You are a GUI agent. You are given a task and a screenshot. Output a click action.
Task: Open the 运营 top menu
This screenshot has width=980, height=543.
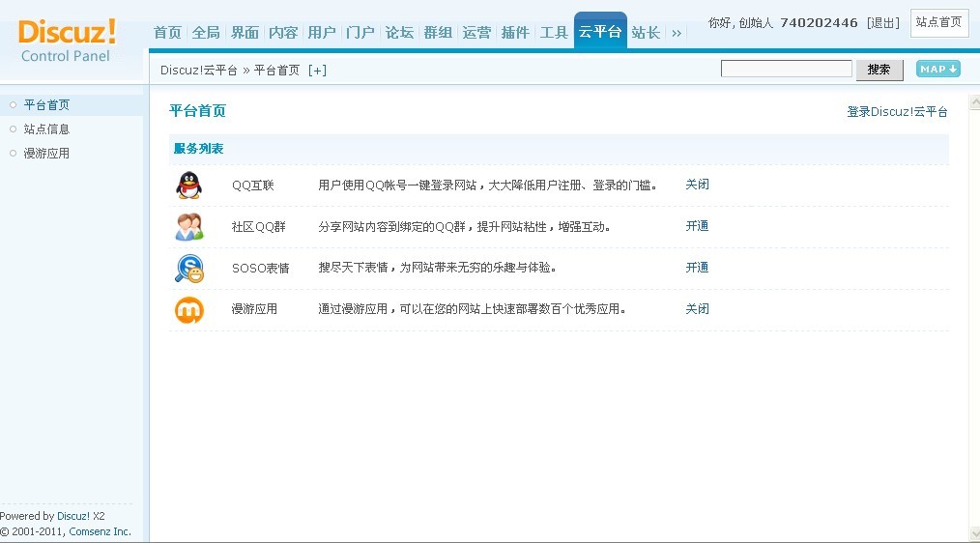point(476,33)
